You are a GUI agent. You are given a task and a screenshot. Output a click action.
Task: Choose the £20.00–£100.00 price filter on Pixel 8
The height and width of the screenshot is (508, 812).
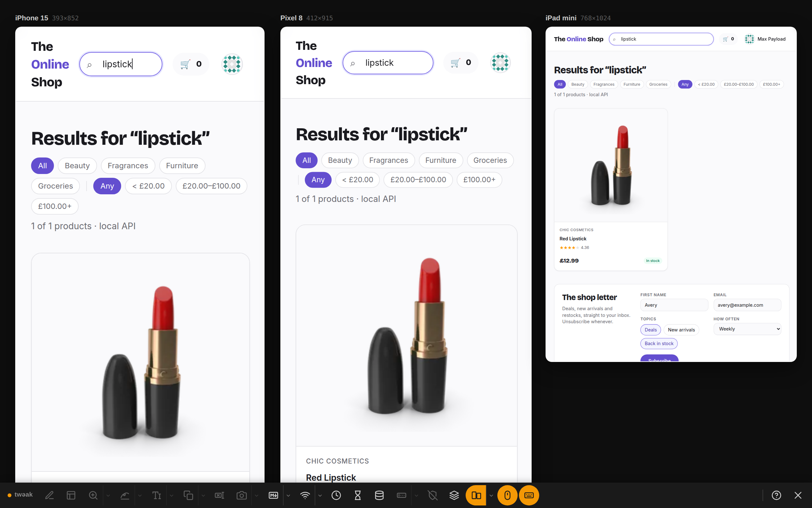(418, 180)
